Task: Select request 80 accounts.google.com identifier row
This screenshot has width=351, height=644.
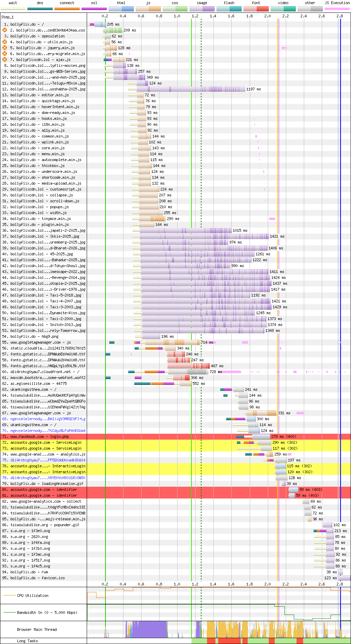Action: (x=43, y=489)
